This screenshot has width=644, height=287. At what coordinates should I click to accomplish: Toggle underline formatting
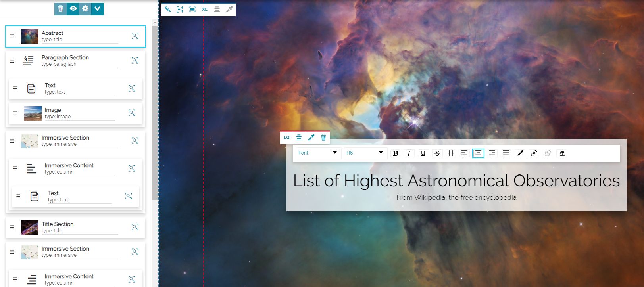(423, 153)
